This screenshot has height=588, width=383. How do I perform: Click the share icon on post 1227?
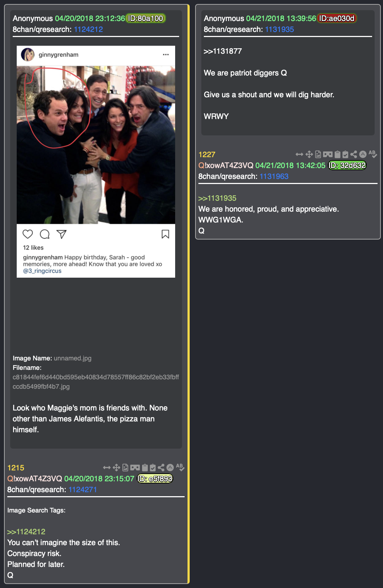354,154
